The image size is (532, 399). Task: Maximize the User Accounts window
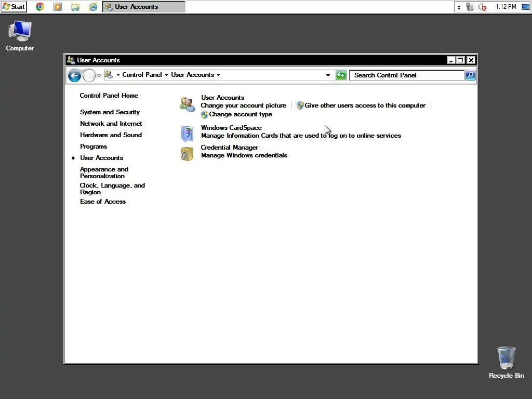click(x=460, y=60)
